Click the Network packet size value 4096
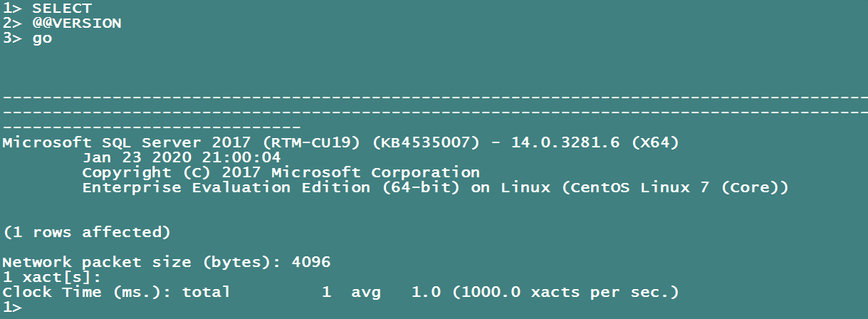Image resolution: width=868 pixels, height=319 pixels. [x=311, y=262]
